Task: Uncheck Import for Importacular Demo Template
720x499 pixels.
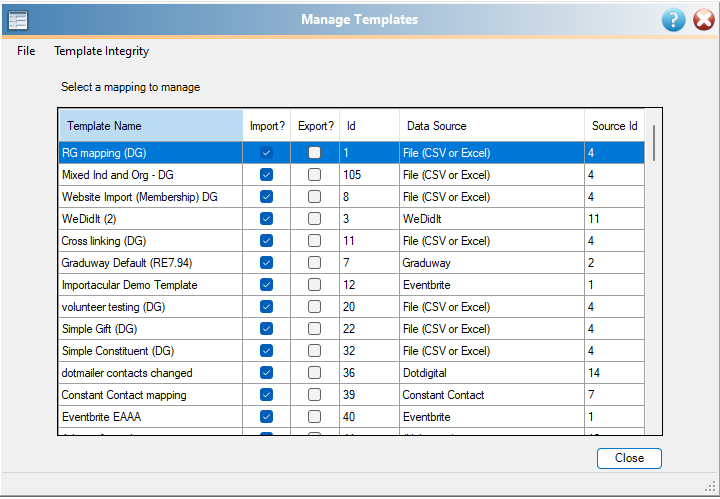Action: pyautogui.click(x=266, y=285)
